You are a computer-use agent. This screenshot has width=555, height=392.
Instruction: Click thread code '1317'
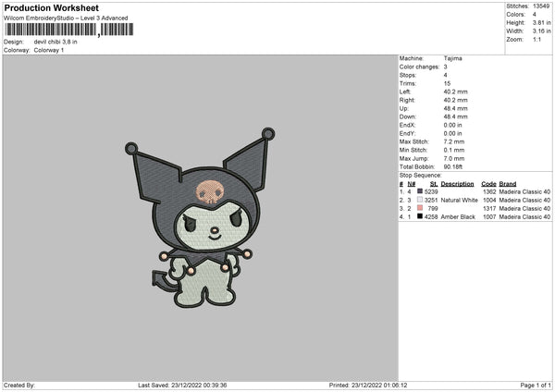[489, 208]
